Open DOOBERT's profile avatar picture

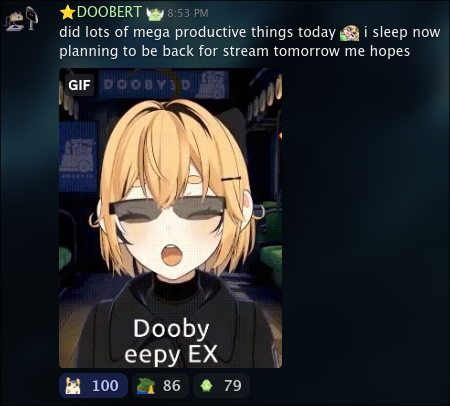pyautogui.click(x=22, y=19)
